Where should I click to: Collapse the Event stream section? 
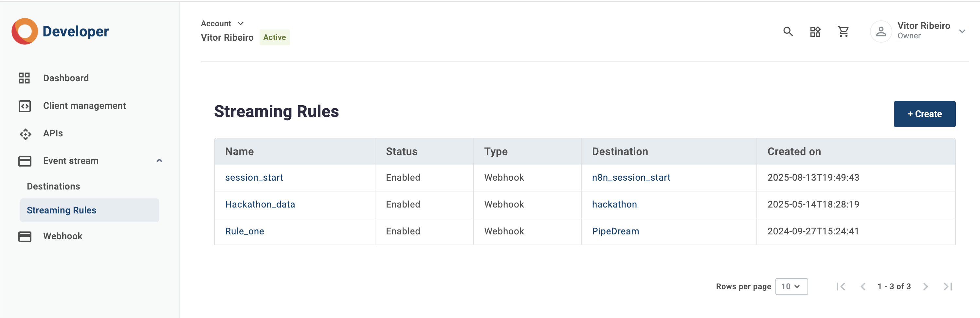coord(159,161)
